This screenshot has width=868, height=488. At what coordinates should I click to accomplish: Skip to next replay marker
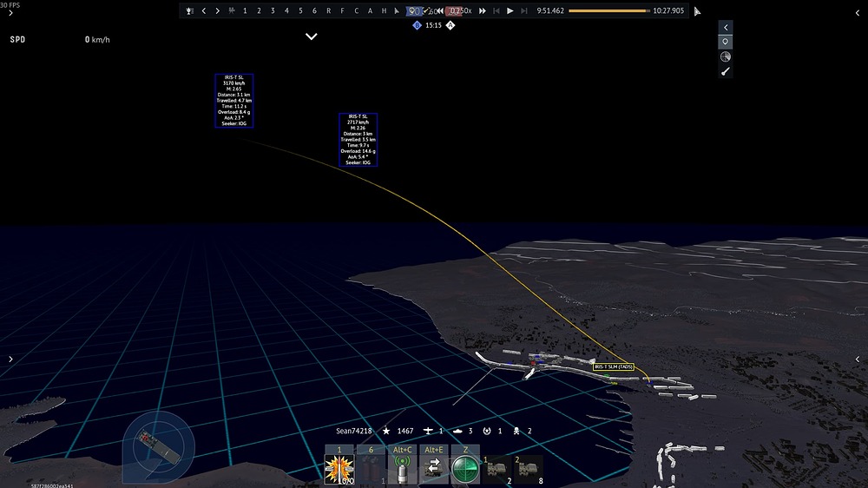(523, 10)
